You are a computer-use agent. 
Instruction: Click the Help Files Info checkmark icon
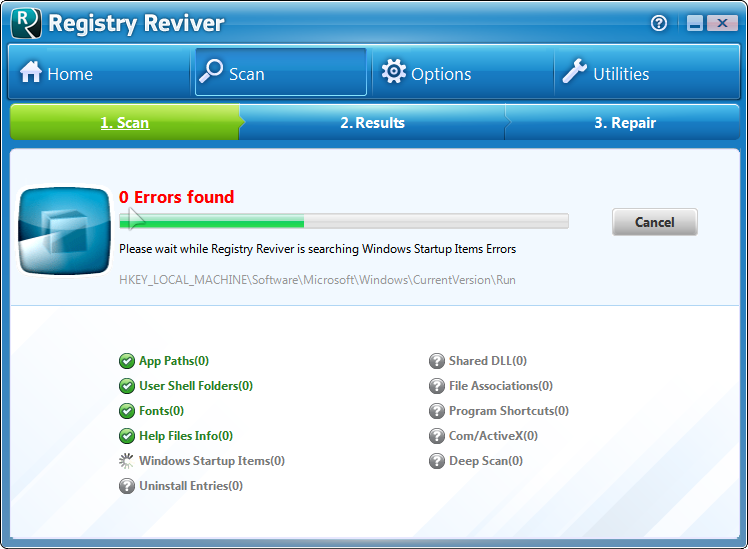[127, 436]
